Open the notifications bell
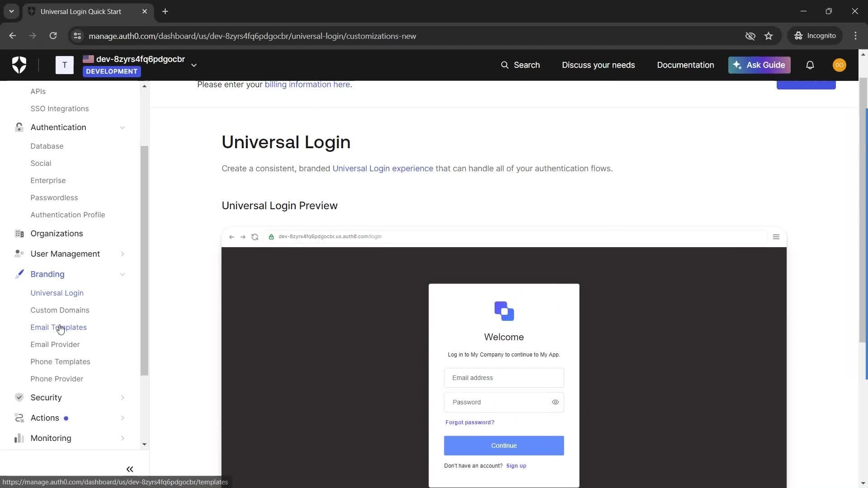The height and width of the screenshot is (488, 868). [x=810, y=65]
